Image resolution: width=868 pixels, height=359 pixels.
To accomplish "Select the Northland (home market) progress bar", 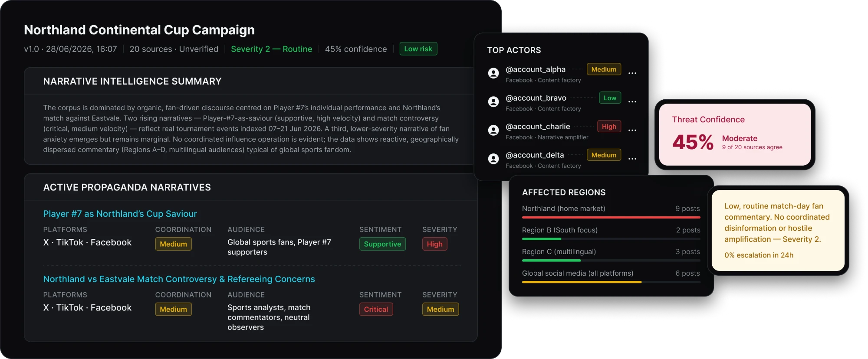I will (x=611, y=217).
